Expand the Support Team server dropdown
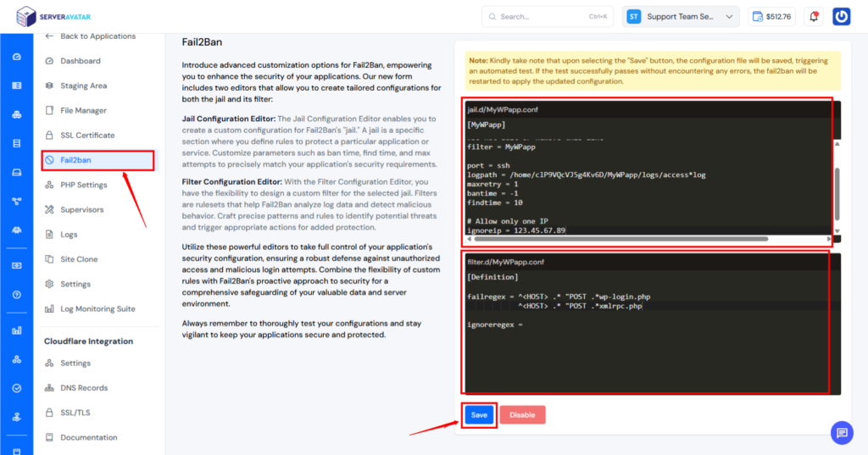 (681, 17)
